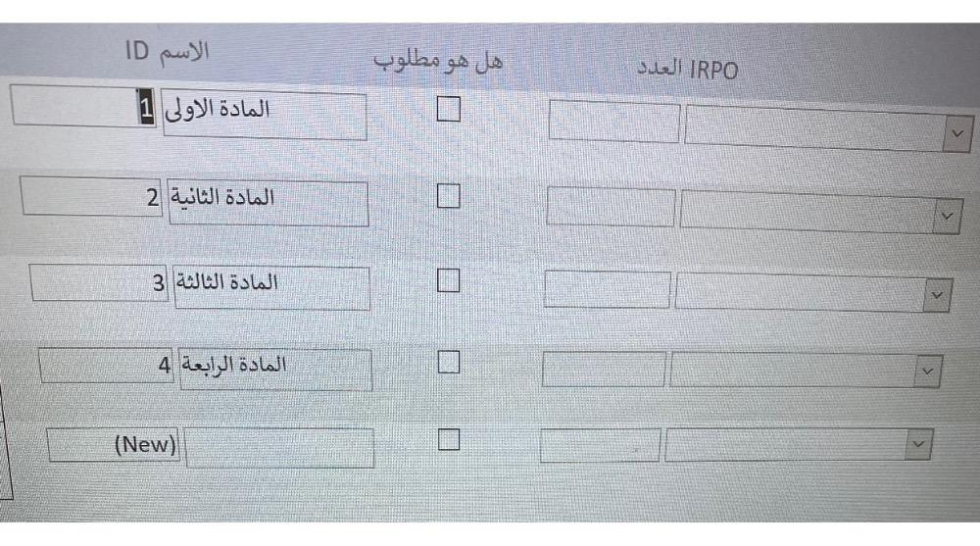980x546 pixels.
Task: Check the box for المادة الثالثة row
Action: tap(448, 281)
